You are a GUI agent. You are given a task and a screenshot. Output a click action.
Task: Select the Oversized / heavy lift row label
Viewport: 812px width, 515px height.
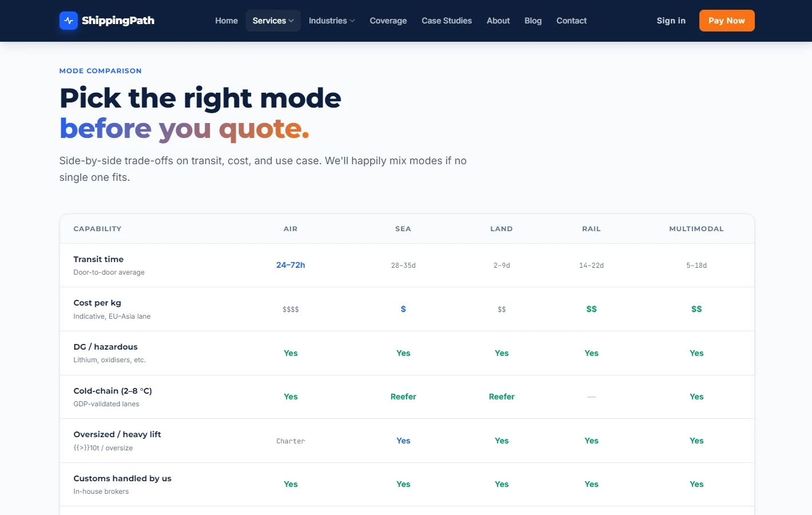coord(117,434)
